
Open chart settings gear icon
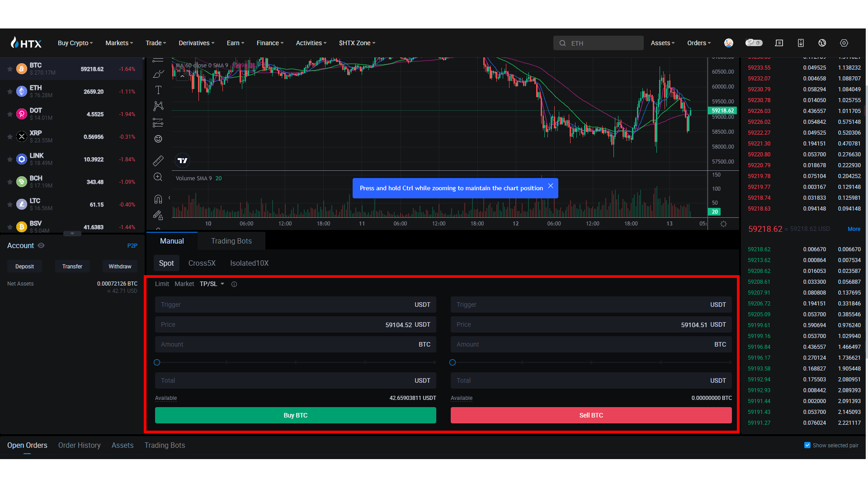723,224
